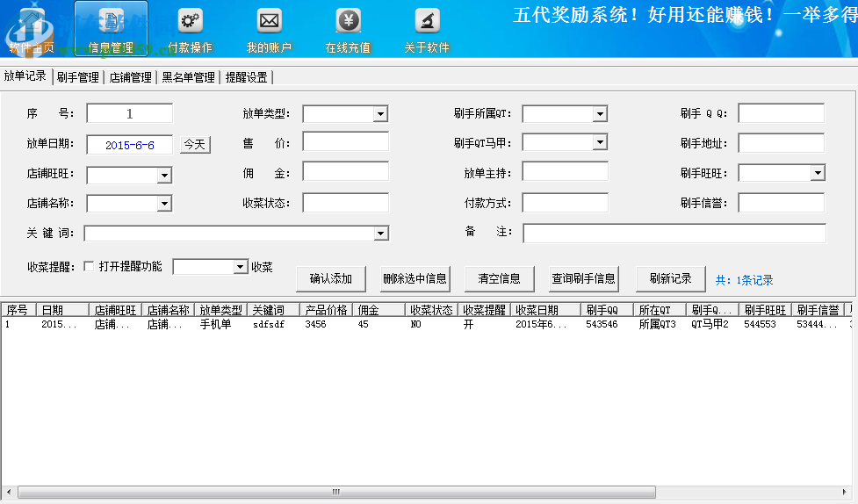Viewport: 858px width, 504px height.
Task: Switch to the 提醒设置 tab
Action: (246, 77)
